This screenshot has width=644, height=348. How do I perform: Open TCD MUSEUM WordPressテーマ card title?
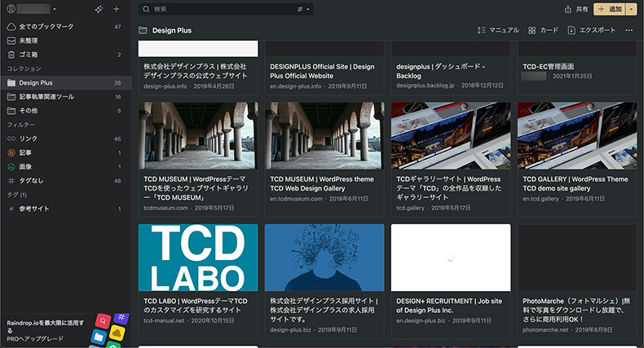pos(196,188)
